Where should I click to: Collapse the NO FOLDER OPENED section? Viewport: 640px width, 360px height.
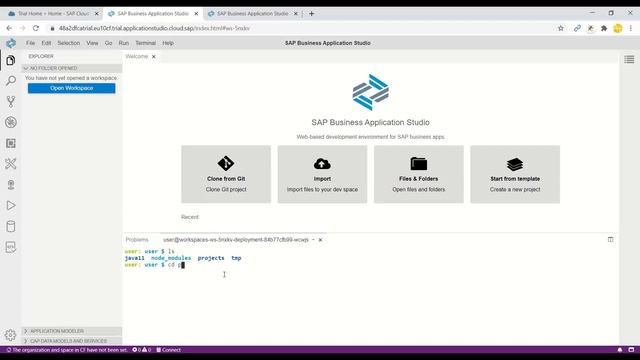[72, 68]
